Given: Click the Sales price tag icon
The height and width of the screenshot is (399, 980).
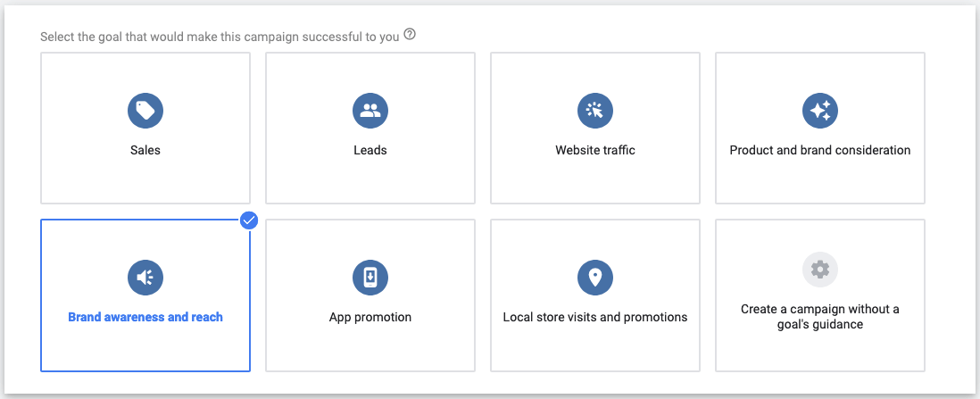Looking at the screenshot, I should tap(145, 111).
